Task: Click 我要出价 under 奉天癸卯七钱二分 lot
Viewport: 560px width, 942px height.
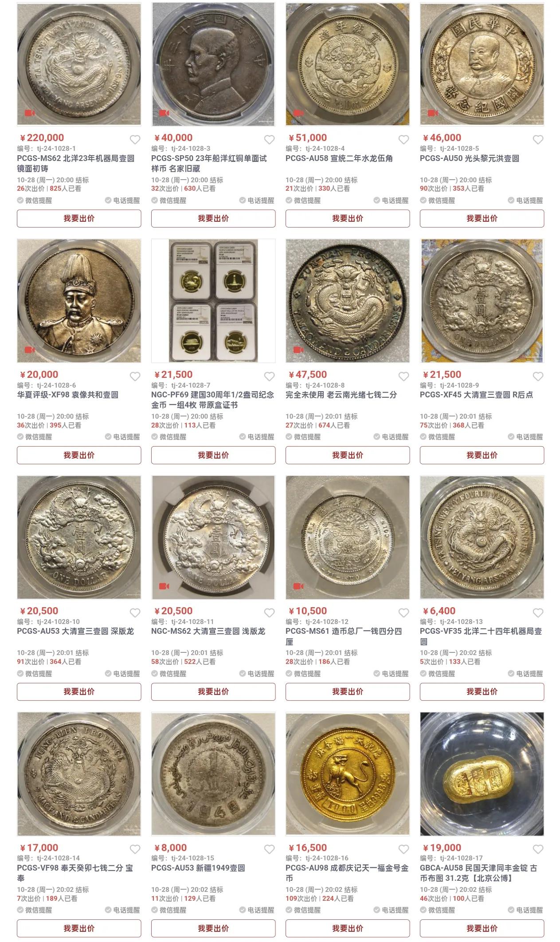Action: click(79, 928)
